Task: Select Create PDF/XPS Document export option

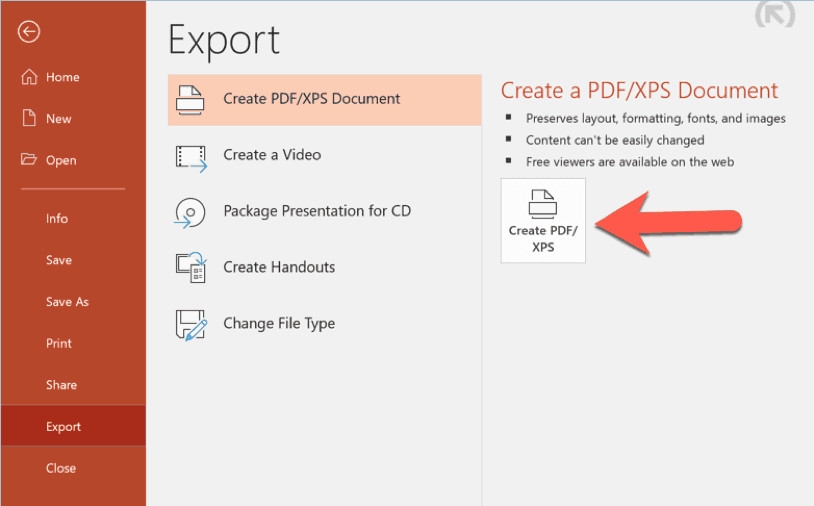Action: [x=324, y=100]
